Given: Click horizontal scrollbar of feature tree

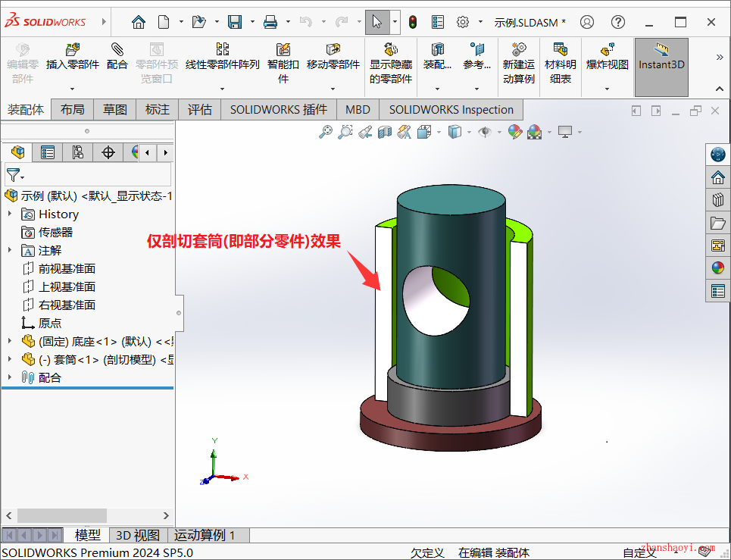Looking at the screenshot, I should pos(62,516).
